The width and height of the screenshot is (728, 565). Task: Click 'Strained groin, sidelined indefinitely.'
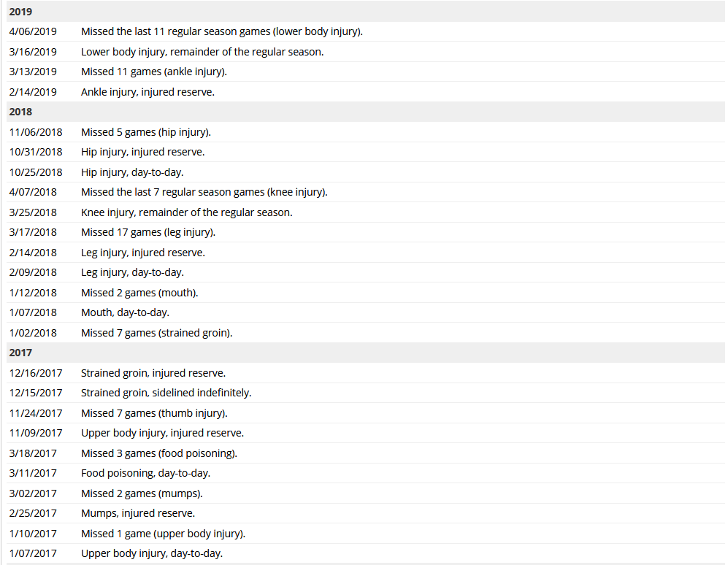pos(166,393)
